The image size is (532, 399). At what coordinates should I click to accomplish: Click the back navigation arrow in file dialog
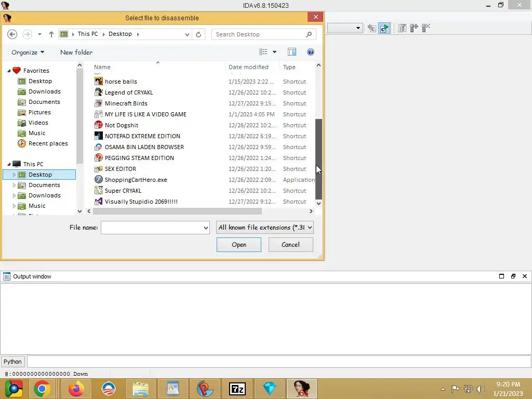[x=12, y=34]
